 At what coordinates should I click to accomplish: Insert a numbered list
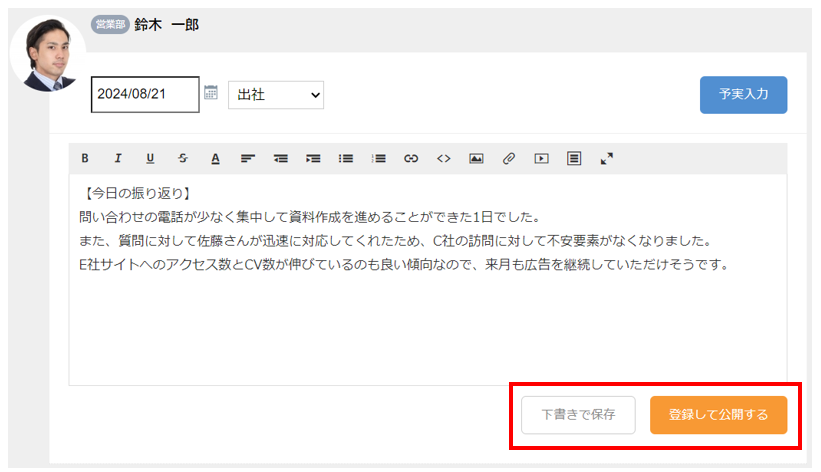click(379, 158)
